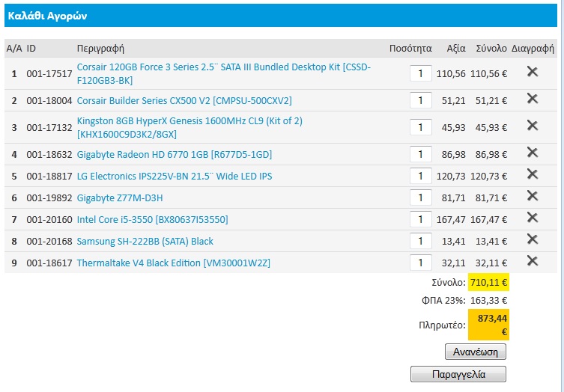
Task: Open Thermaltake V4 Black Edition link
Action: coord(173,263)
